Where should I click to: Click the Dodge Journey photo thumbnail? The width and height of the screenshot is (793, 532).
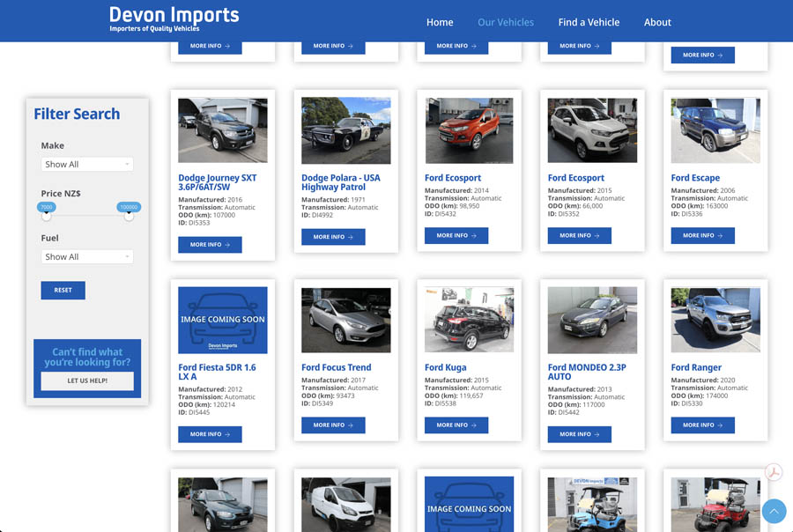[223, 130]
